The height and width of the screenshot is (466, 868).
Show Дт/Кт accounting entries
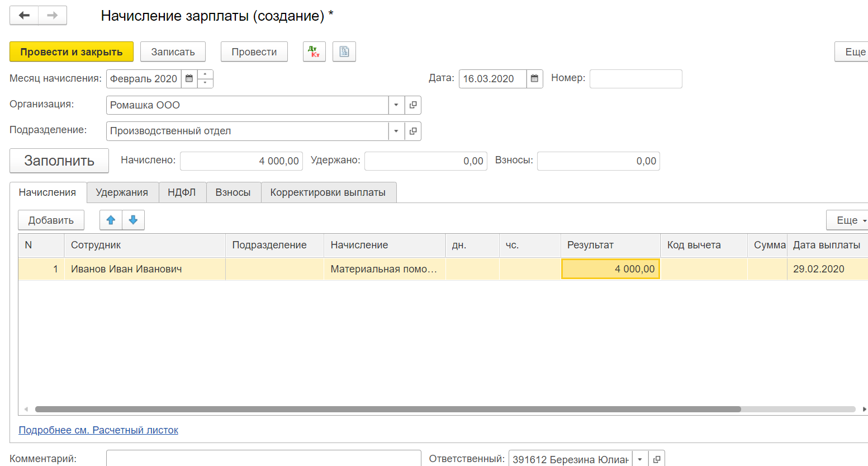[x=314, y=51]
